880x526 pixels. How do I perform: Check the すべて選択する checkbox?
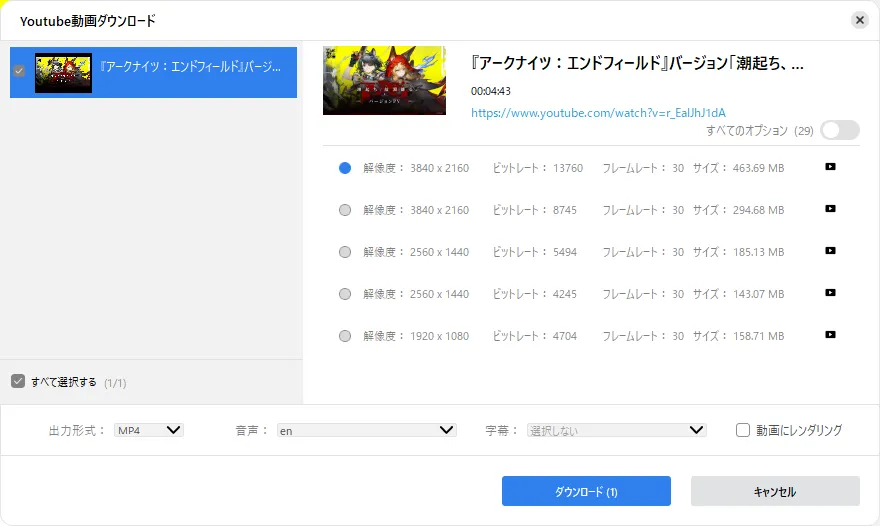click(18, 381)
